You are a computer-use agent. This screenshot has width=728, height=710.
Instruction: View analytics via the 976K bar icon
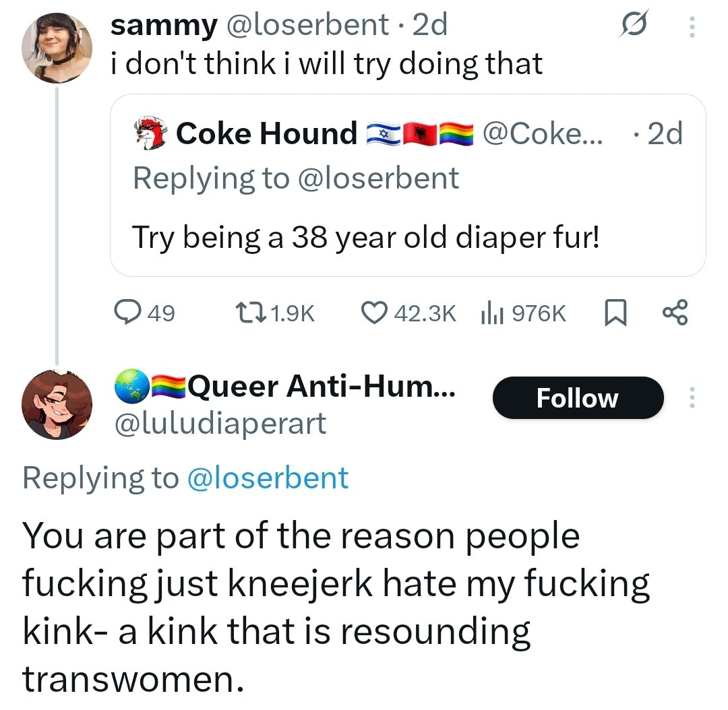(524, 313)
